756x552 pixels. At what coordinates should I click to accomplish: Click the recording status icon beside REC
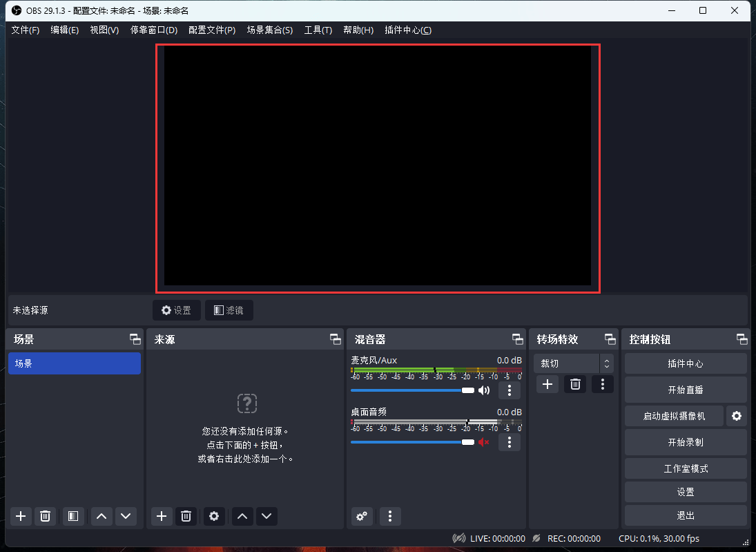(x=536, y=538)
